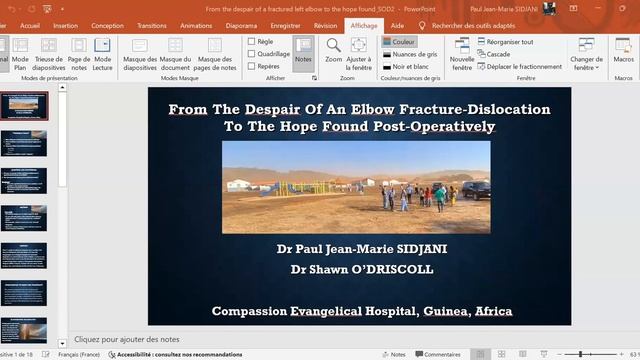Open the Transitions tab

[151, 26]
